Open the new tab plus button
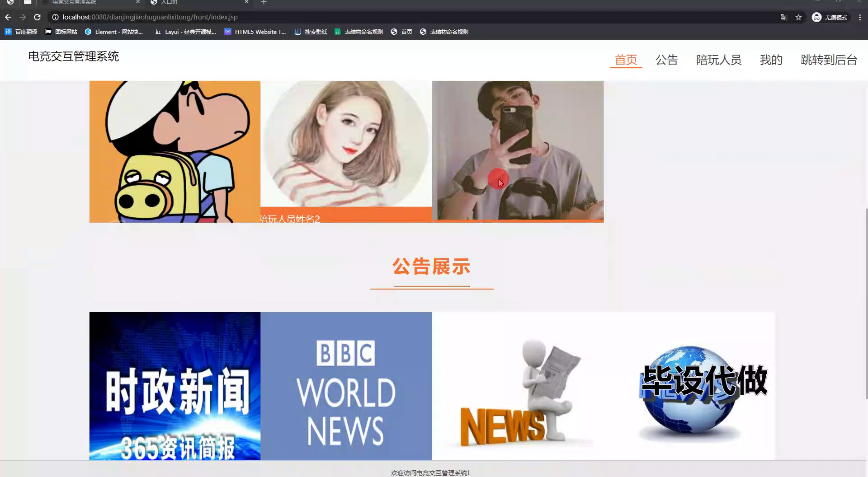 click(x=264, y=2)
